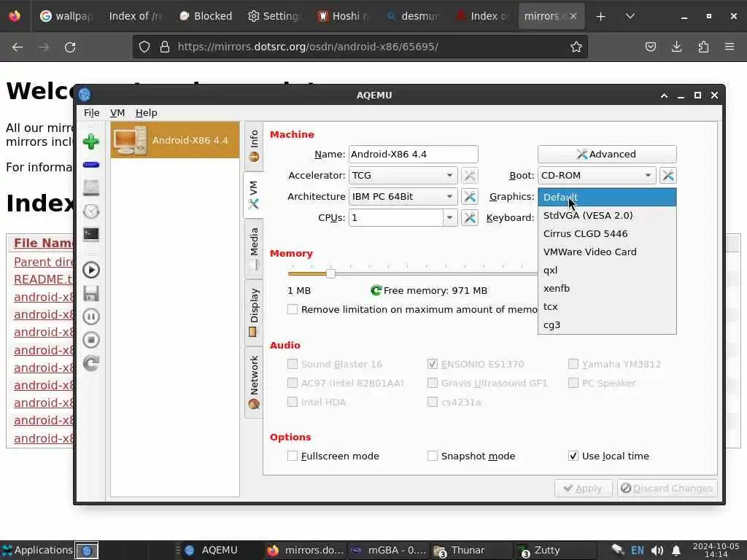Screen dimensions: 747x560
Task: Open Firefox hamburger application menu
Action: (729, 47)
